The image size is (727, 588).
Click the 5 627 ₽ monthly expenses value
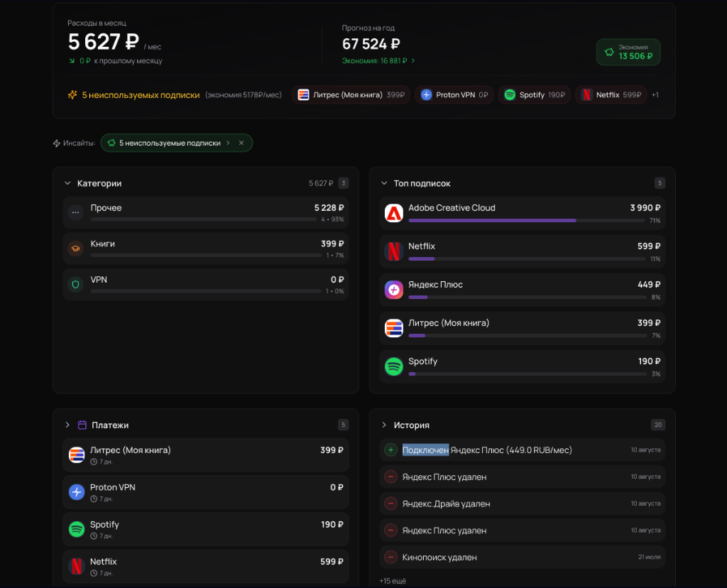tap(104, 42)
